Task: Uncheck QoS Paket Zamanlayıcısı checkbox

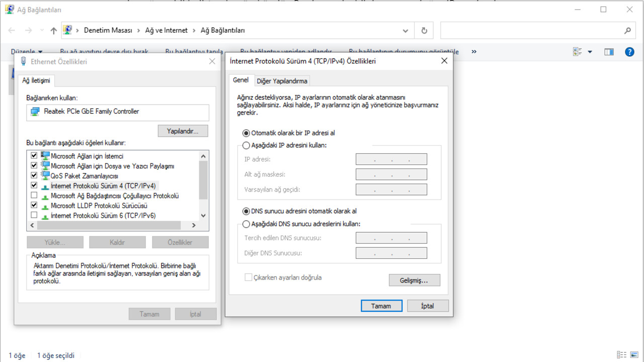Action: 34,175
